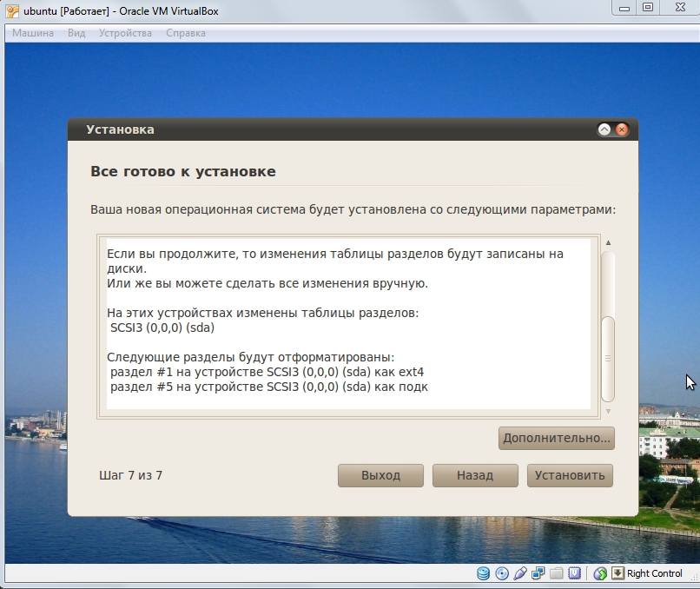Click the 'Шаг 7 из 7' step label
Image resolution: width=700 pixels, height=589 pixels.
click(131, 475)
